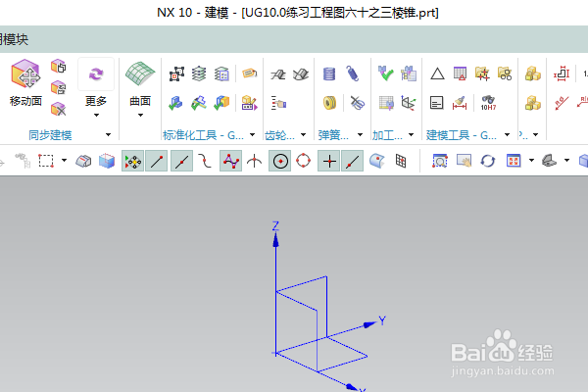Viewport: 588px width, 392px height.
Task: Click the Fit view icon
Action: [514, 162]
